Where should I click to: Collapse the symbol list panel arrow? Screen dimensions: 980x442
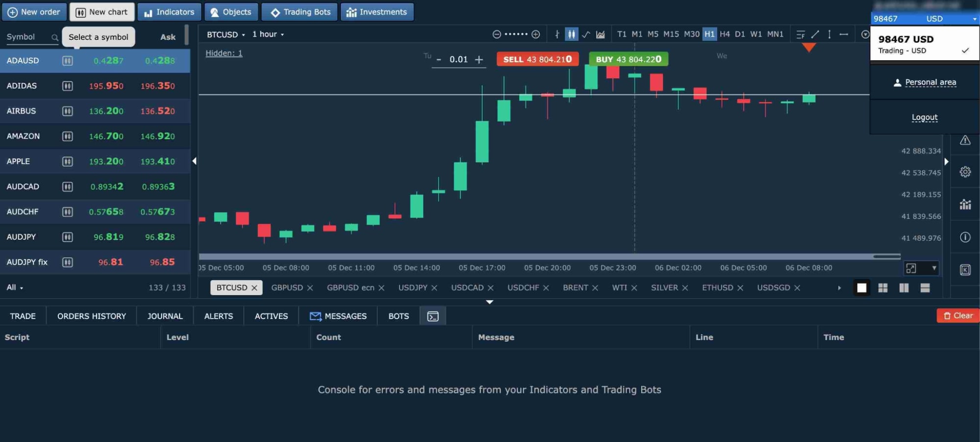tap(194, 161)
